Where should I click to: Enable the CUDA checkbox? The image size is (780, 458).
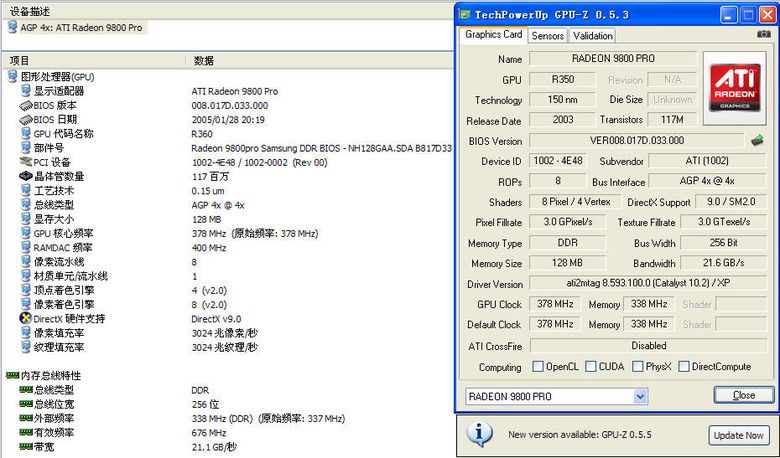tap(590, 366)
